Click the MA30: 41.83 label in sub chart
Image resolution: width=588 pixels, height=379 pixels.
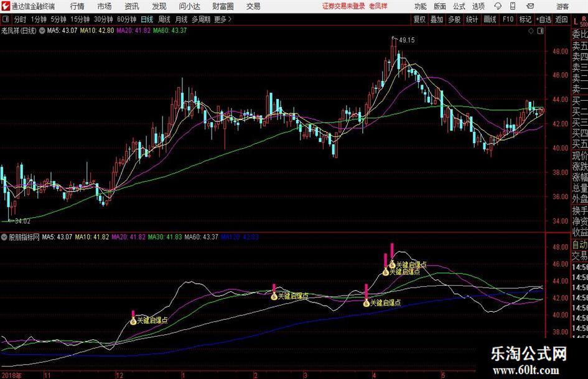click(x=165, y=237)
